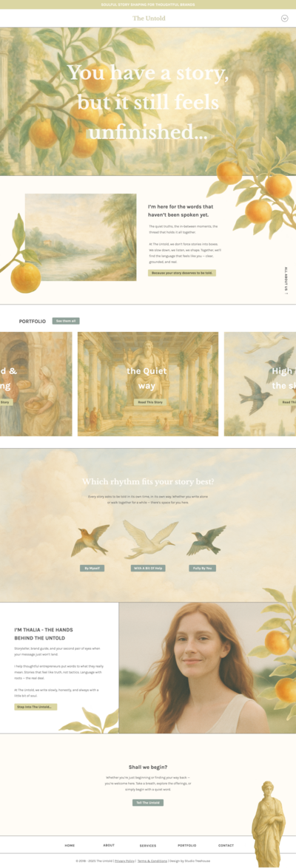Click 'Because your story deserves to be told' button
Screen dimensions: 296x868
(182, 273)
